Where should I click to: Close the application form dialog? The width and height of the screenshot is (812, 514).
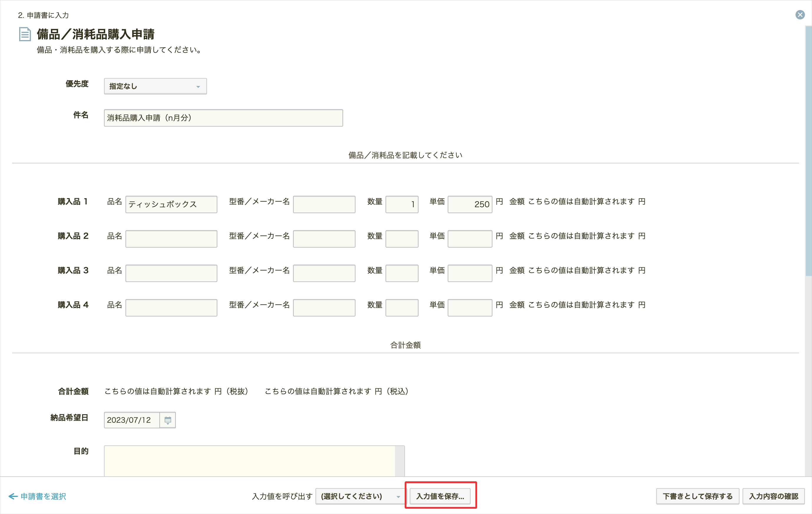click(x=800, y=15)
